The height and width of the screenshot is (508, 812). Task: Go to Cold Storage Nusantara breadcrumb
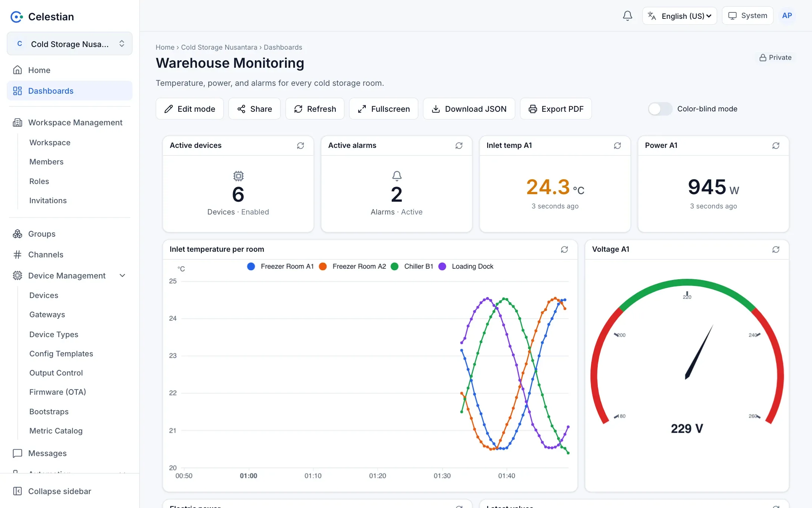pyautogui.click(x=219, y=47)
